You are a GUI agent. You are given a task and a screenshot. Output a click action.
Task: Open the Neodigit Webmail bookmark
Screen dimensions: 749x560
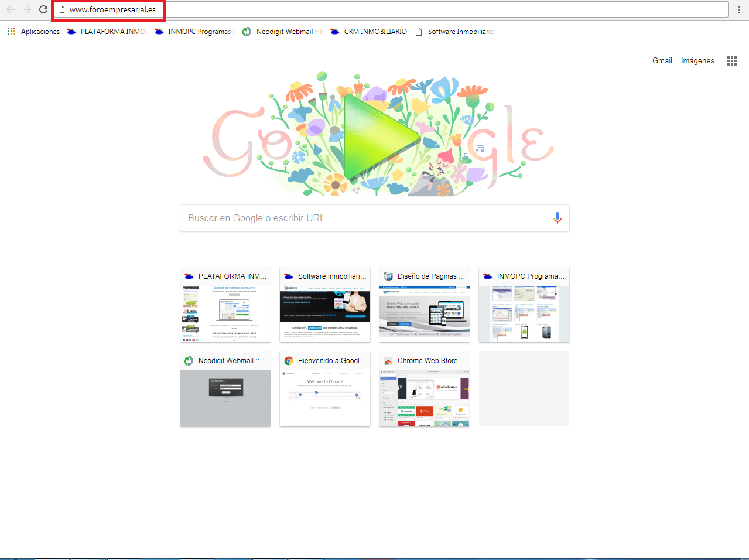pos(282,32)
